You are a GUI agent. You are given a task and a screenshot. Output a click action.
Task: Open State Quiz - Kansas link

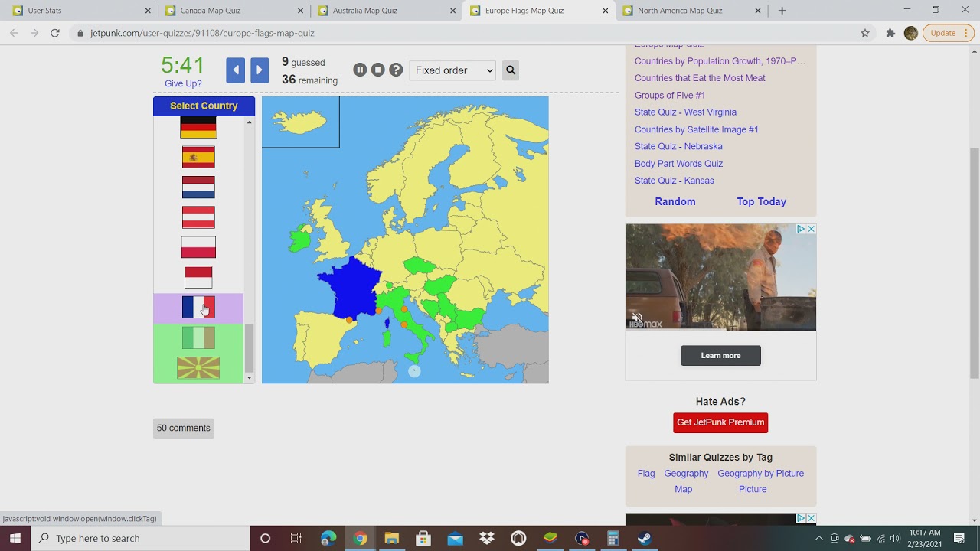(x=674, y=181)
